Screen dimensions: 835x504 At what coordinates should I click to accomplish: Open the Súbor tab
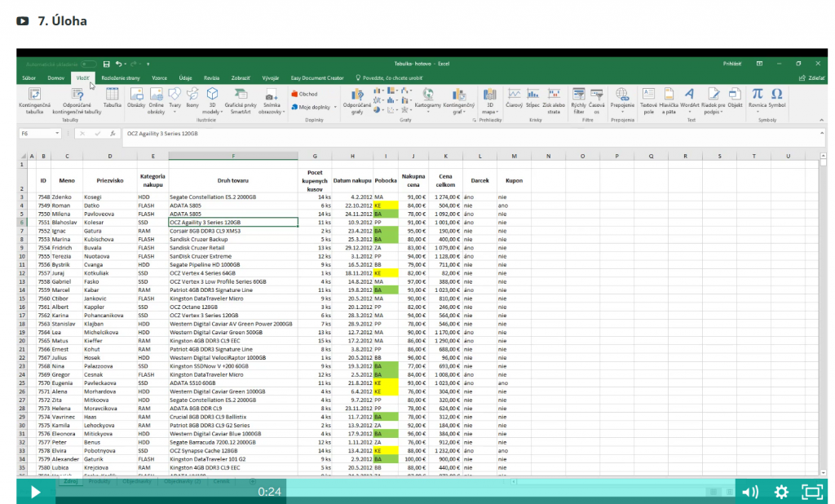29,77
